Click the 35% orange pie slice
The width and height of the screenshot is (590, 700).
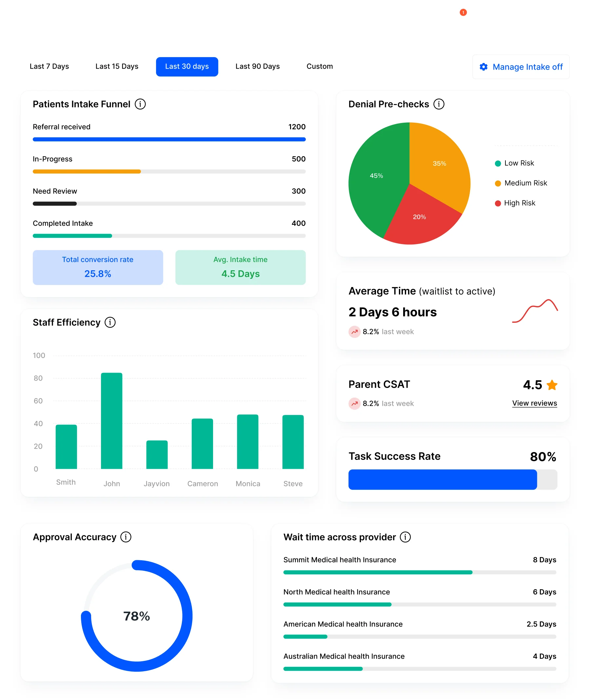click(440, 163)
